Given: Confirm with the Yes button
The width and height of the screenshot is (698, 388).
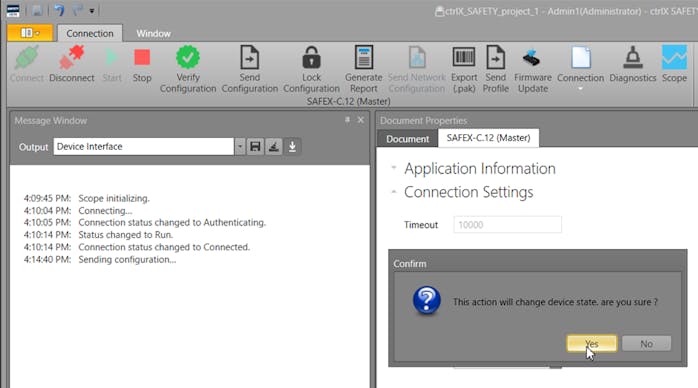Looking at the screenshot, I should (x=592, y=344).
